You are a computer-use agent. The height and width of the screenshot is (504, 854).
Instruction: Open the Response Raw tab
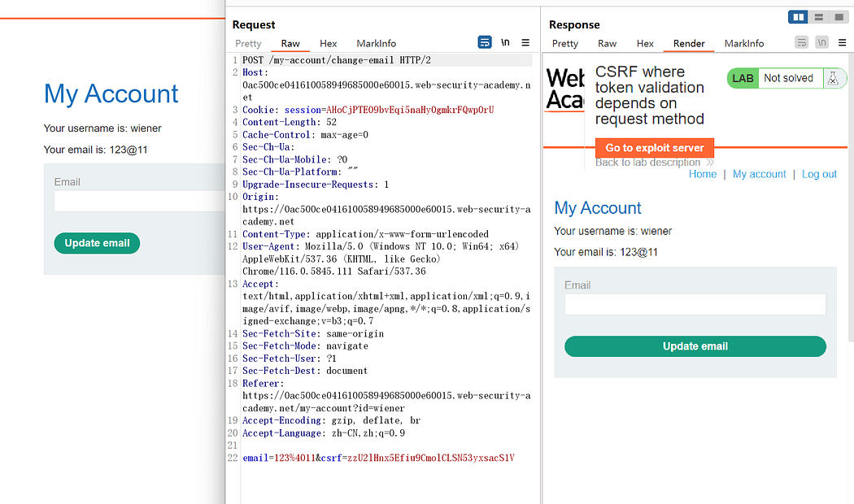(x=607, y=43)
